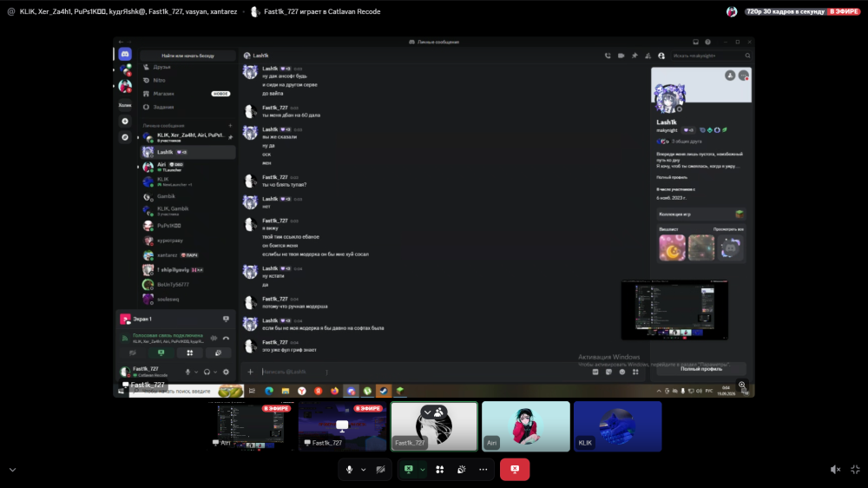In shared screen, click bottom 'Полный профиль' button

click(x=700, y=369)
